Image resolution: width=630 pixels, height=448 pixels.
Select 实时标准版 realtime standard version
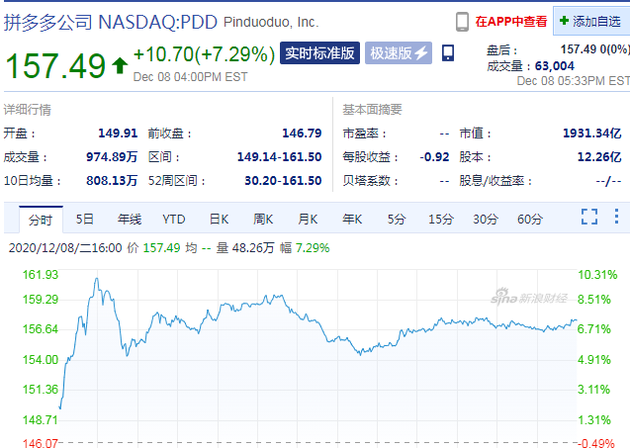point(320,53)
